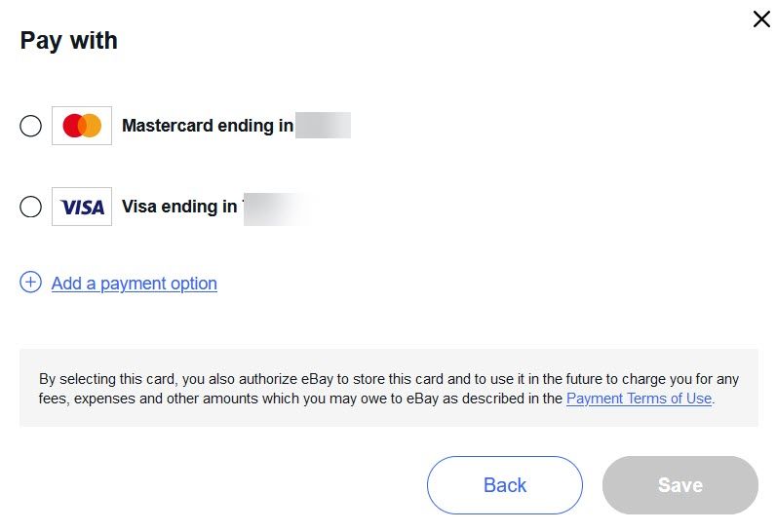Click the circled plus icon
The height and width of the screenshot is (532, 776).
(x=30, y=283)
